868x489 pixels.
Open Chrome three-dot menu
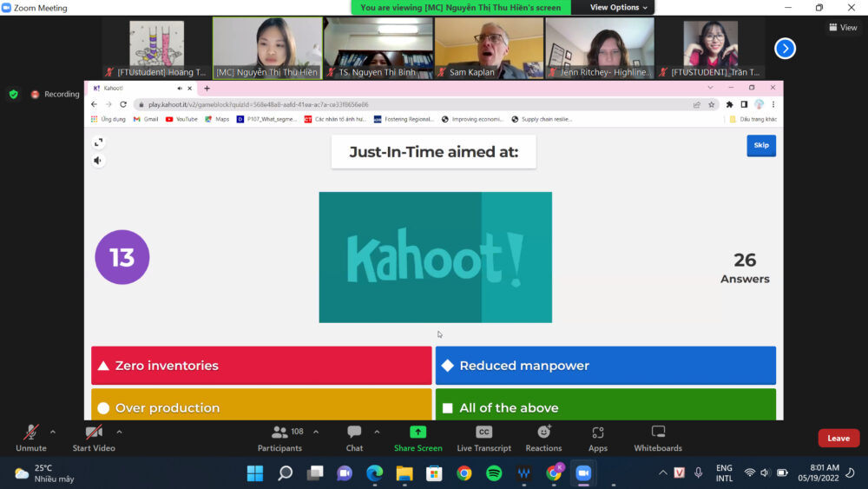click(x=773, y=104)
